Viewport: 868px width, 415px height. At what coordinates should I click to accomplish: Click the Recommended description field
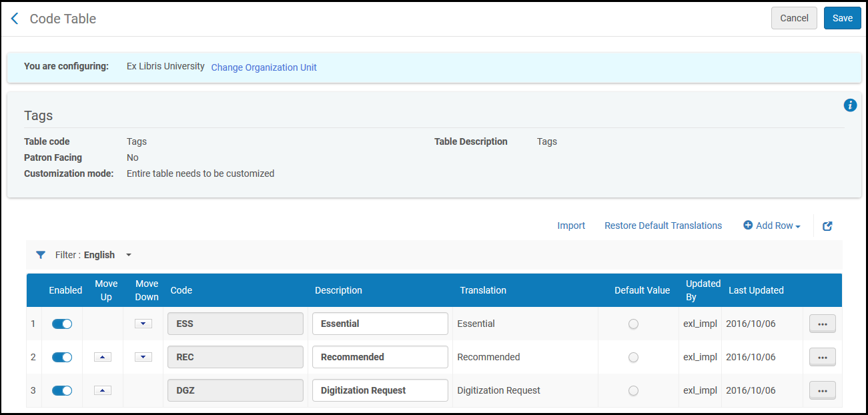(x=380, y=357)
